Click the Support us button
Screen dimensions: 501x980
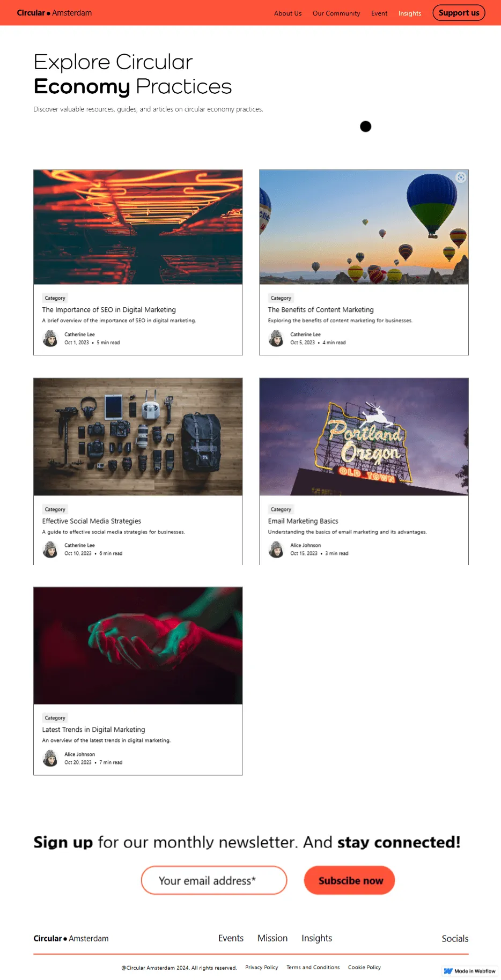(x=459, y=13)
